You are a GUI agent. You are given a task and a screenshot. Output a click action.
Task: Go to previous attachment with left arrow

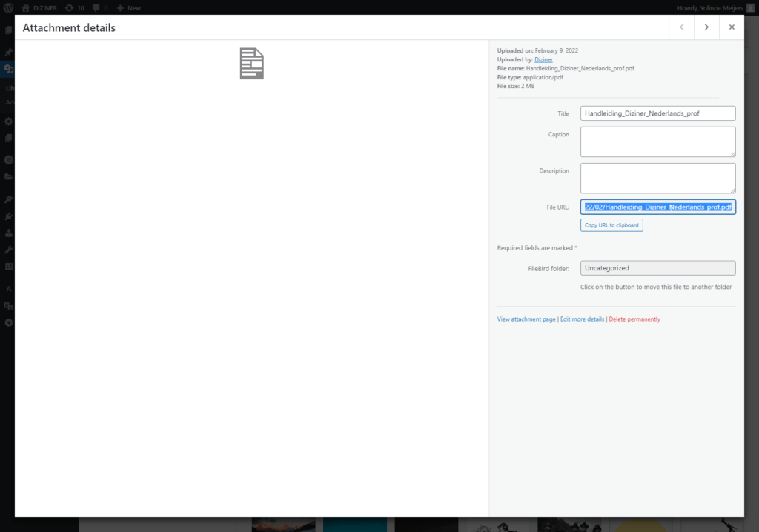pyautogui.click(x=681, y=27)
